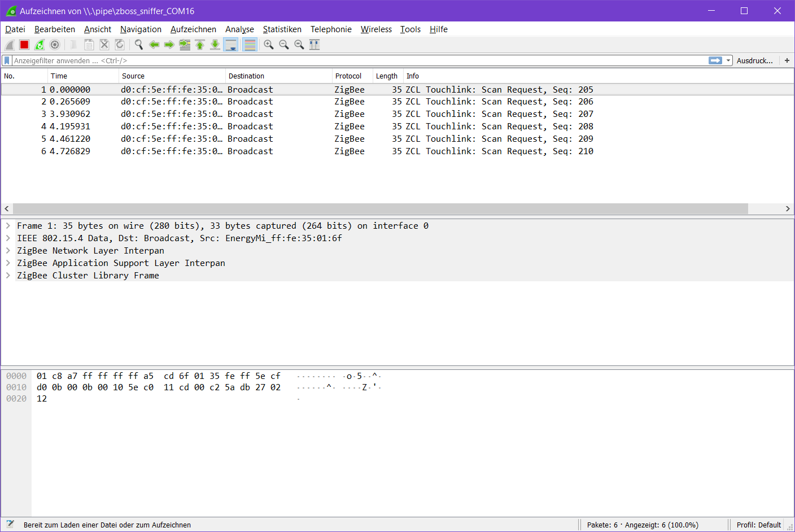Open the Telephonie menu

coord(331,29)
